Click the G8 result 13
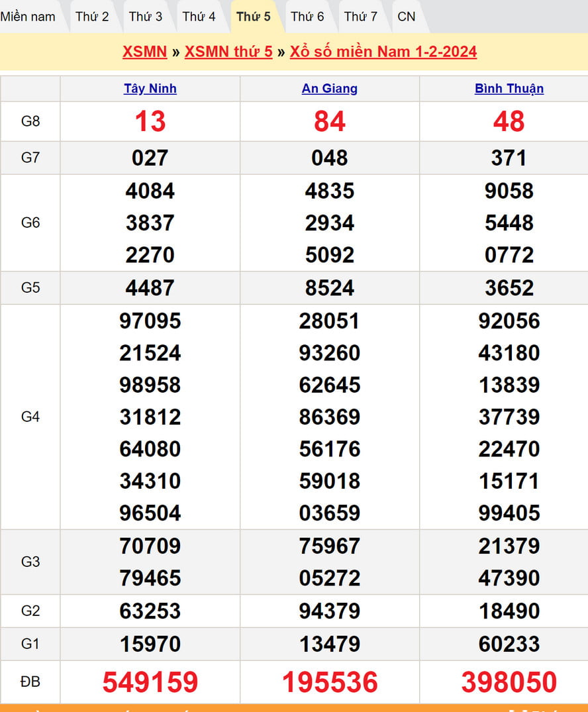The width and height of the screenshot is (588, 712). [x=150, y=122]
